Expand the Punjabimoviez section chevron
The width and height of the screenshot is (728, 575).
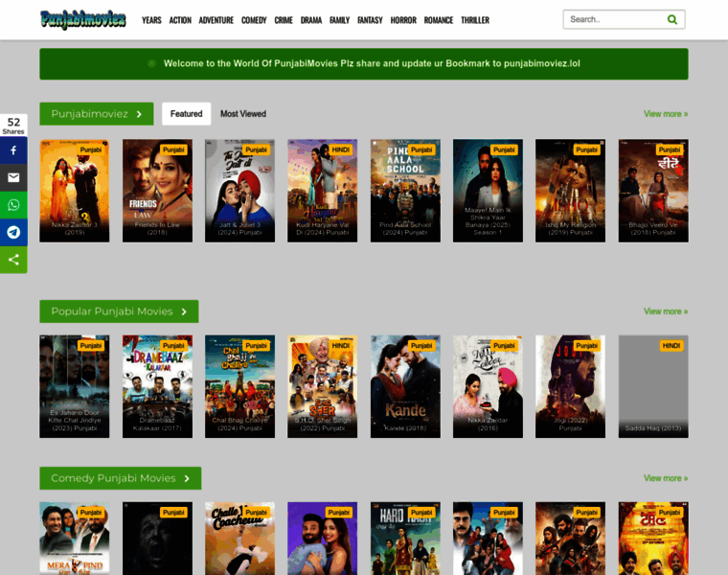pos(139,114)
